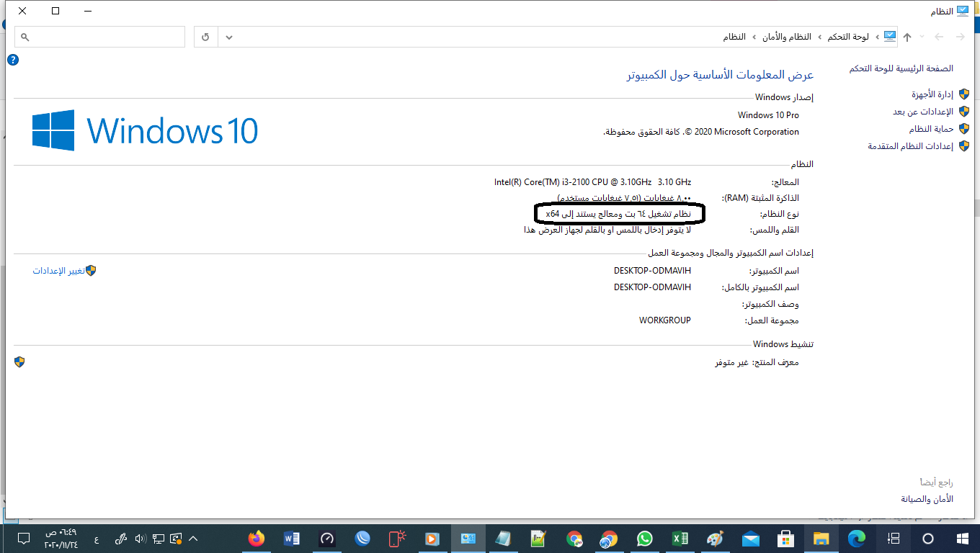Open the Action Center notifications icon

(x=23, y=539)
